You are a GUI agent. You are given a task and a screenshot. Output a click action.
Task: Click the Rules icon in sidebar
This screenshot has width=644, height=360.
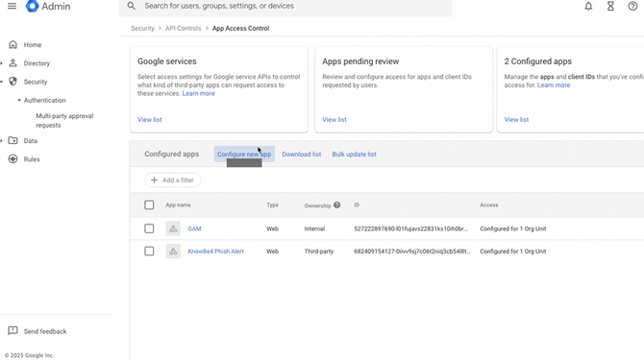point(13,159)
